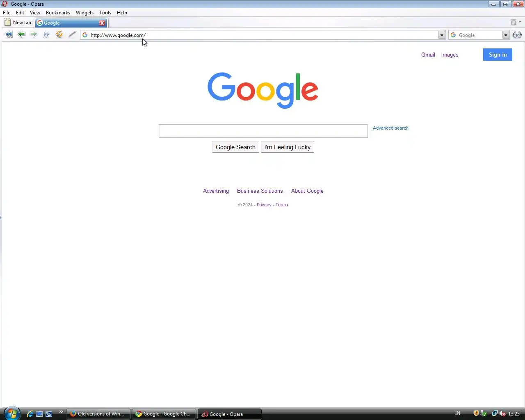Image resolution: width=525 pixels, height=420 pixels.
Task: Click the Switch between windows icon
Action: pos(49,414)
